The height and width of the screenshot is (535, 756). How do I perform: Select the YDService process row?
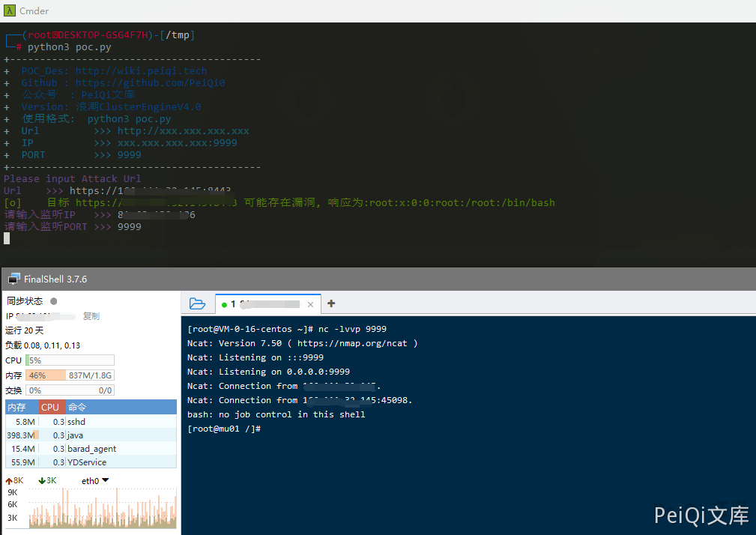(91, 462)
